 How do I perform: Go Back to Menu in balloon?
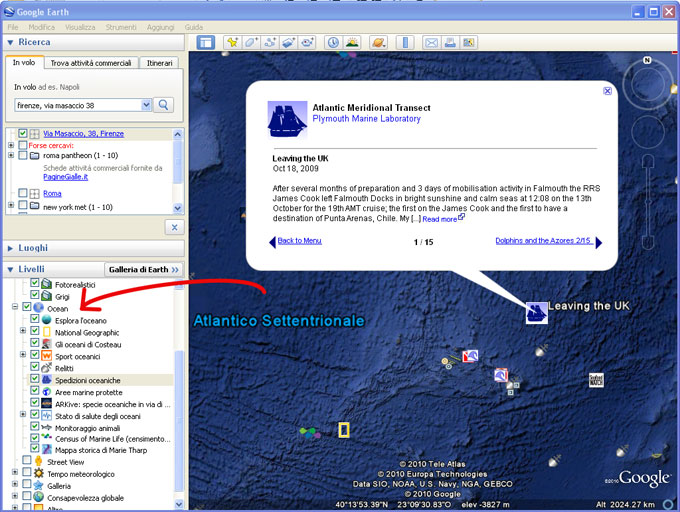(299, 241)
